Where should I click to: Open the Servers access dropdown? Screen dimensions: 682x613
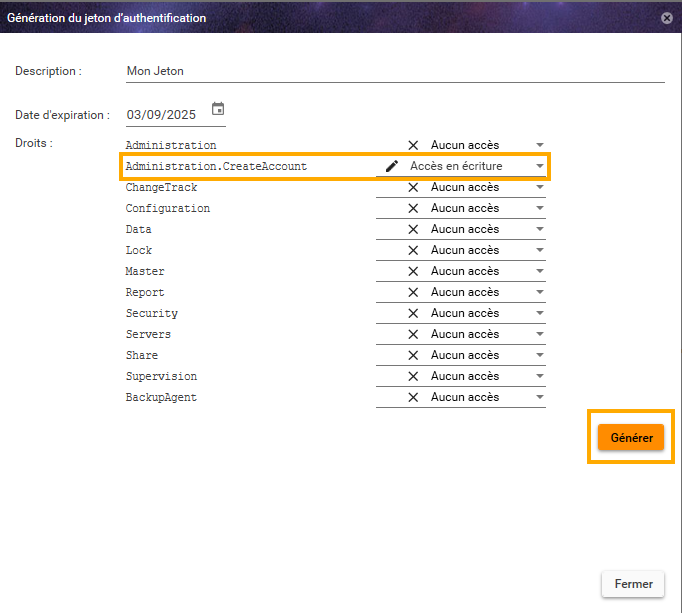(539, 334)
